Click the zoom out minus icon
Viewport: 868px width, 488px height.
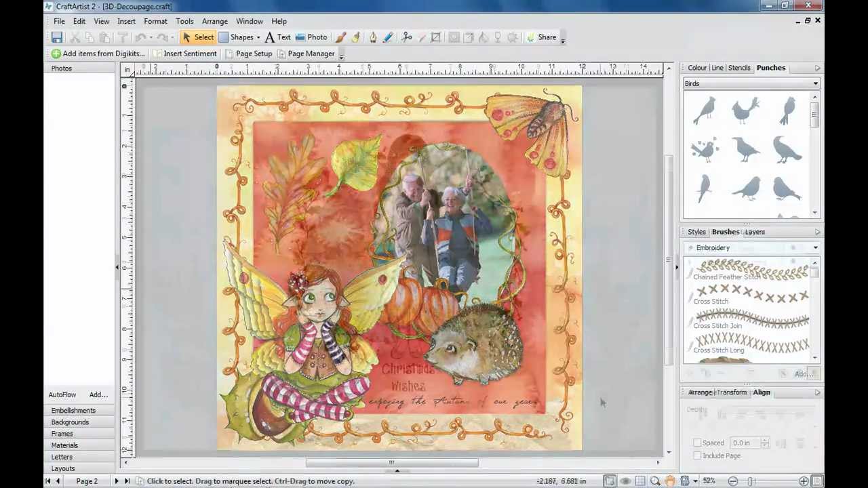[x=732, y=481]
